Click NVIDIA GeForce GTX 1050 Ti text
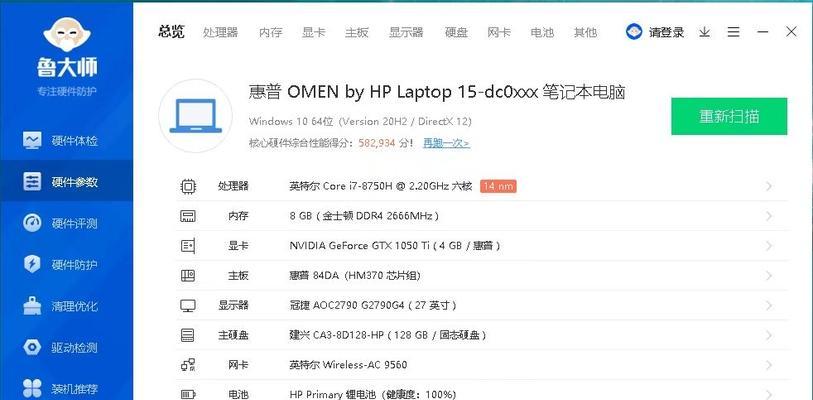Viewport: 813px width, 400px height. click(x=395, y=245)
